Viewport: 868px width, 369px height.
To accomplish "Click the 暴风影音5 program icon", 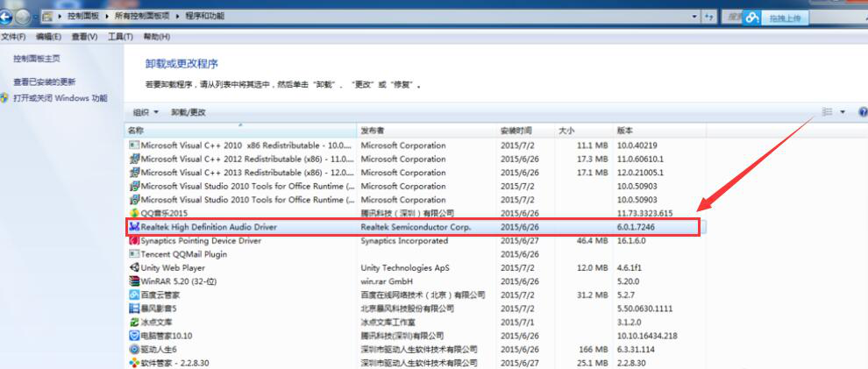I will tap(134, 309).
